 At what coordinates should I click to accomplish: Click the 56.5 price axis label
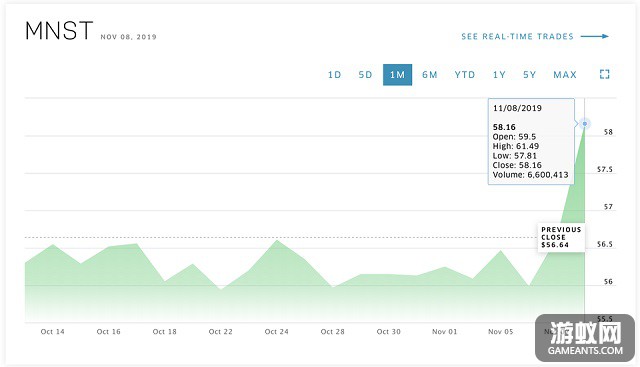coord(605,244)
